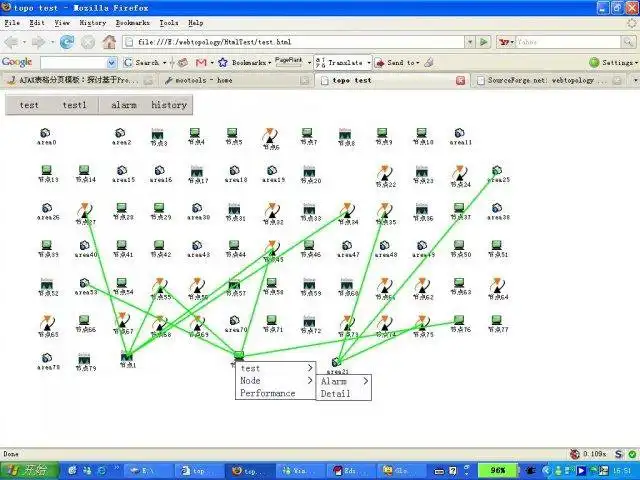Click the Firefox Back arrow button
Viewport: 640px width, 480px height.
click(x=12, y=42)
